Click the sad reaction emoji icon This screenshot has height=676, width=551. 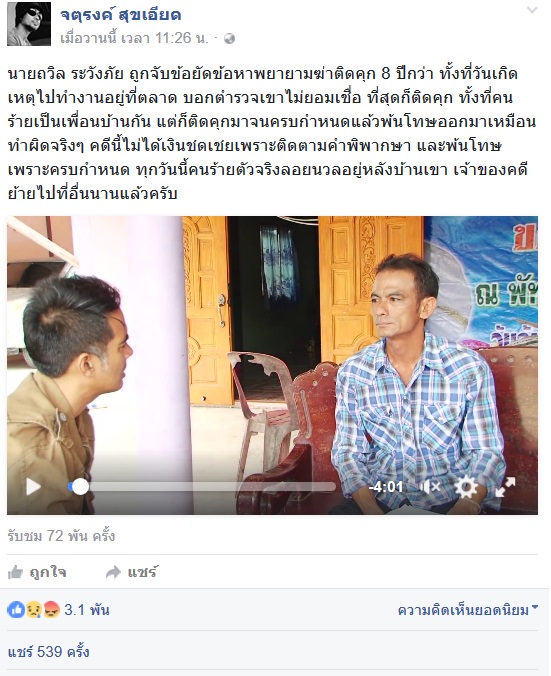[34, 610]
